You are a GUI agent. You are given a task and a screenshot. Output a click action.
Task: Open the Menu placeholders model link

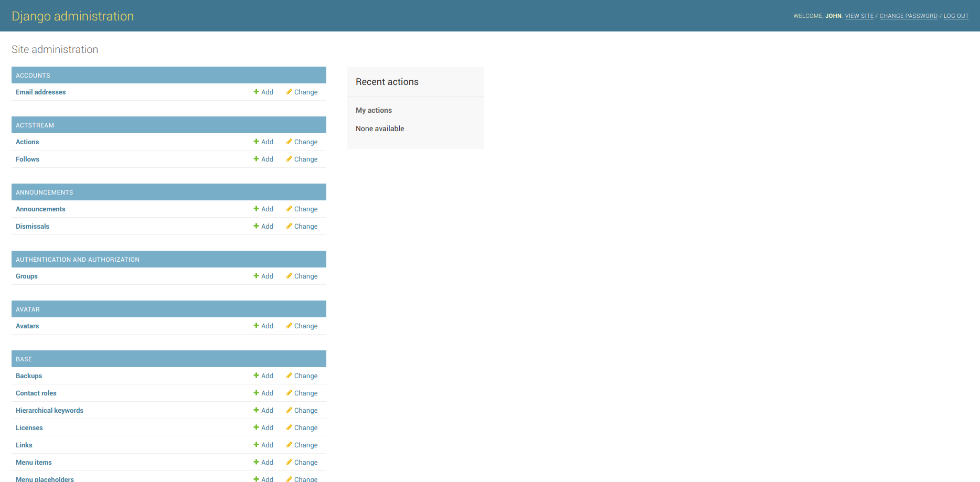[x=45, y=479]
